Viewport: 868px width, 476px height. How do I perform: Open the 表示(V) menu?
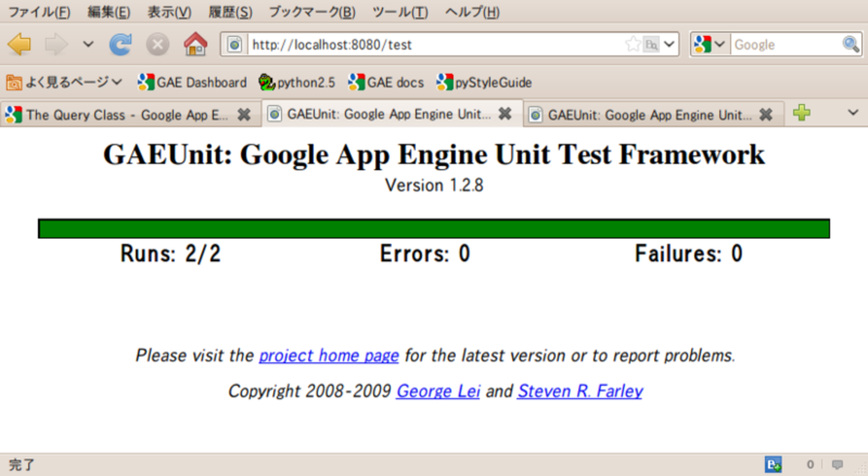(x=169, y=12)
